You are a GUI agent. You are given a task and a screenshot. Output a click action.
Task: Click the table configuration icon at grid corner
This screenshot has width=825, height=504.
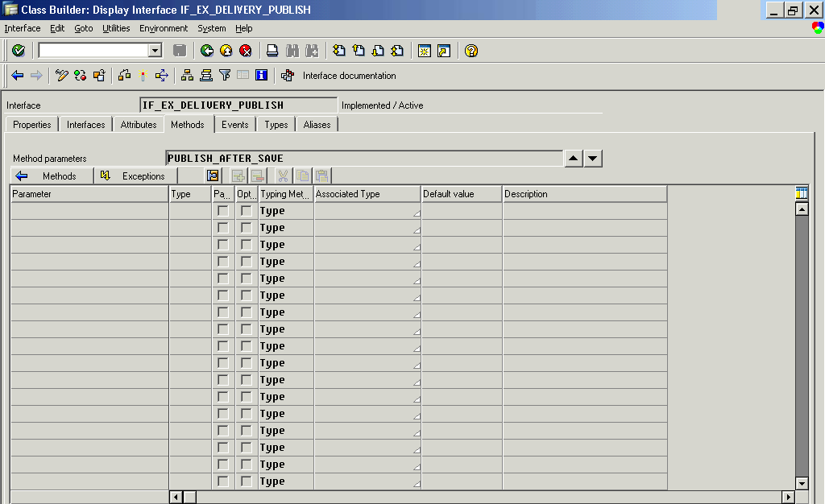pos(802,193)
